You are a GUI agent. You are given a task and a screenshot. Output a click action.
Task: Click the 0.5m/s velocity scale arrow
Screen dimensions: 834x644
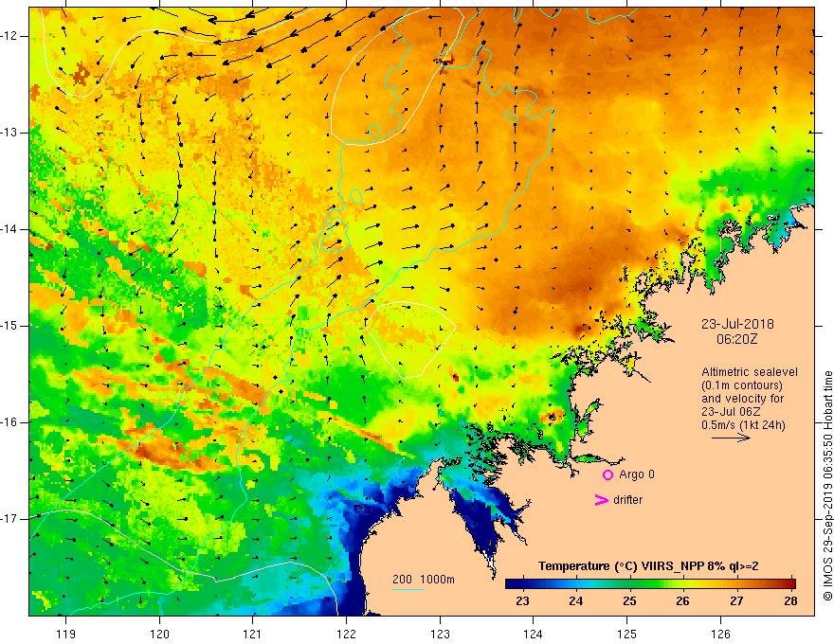(x=731, y=438)
